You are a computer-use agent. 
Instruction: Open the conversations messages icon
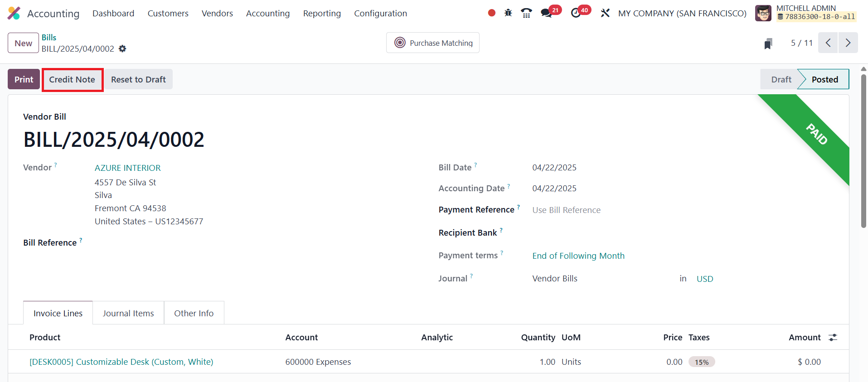tap(547, 13)
